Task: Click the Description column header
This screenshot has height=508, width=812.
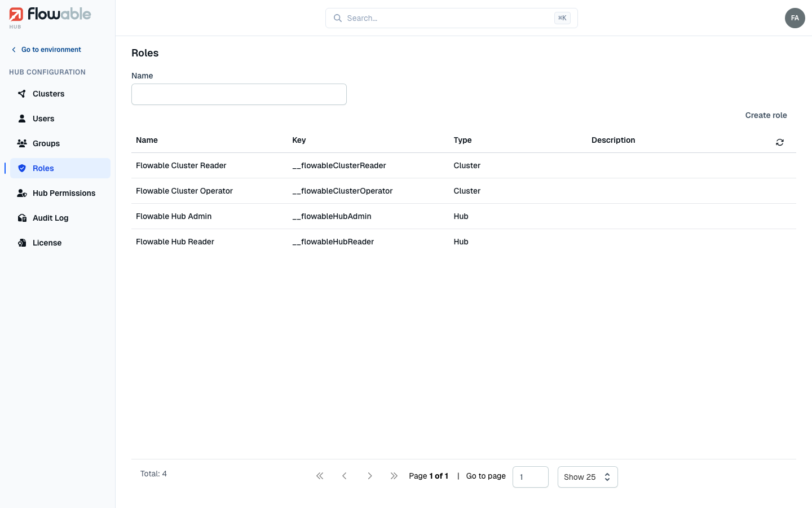Action: click(614, 140)
